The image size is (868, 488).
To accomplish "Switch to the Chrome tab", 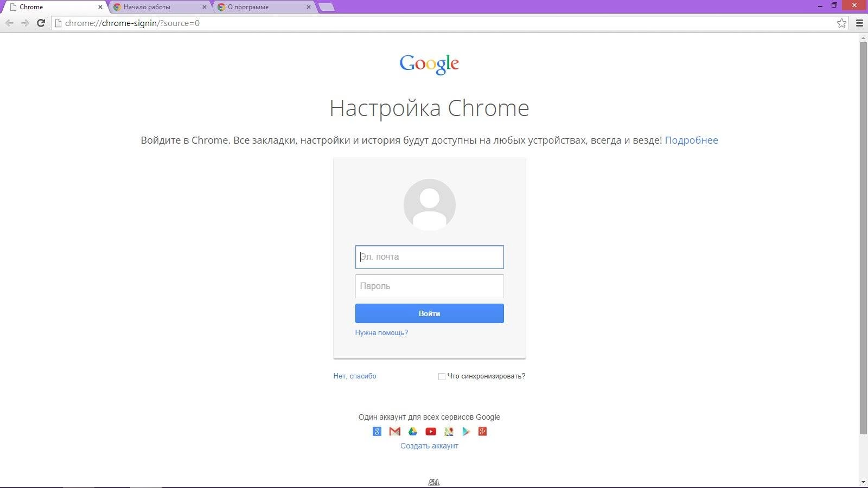I will [54, 7].
